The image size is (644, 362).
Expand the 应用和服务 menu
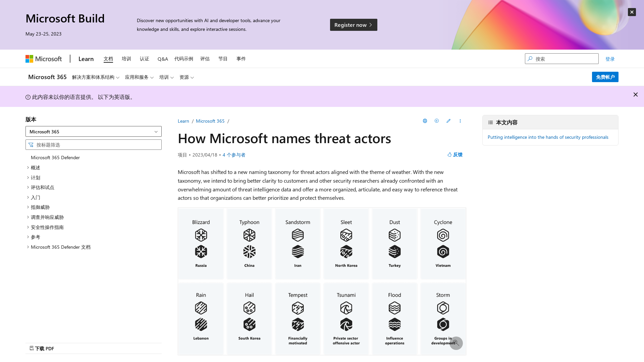click(139, 77)
